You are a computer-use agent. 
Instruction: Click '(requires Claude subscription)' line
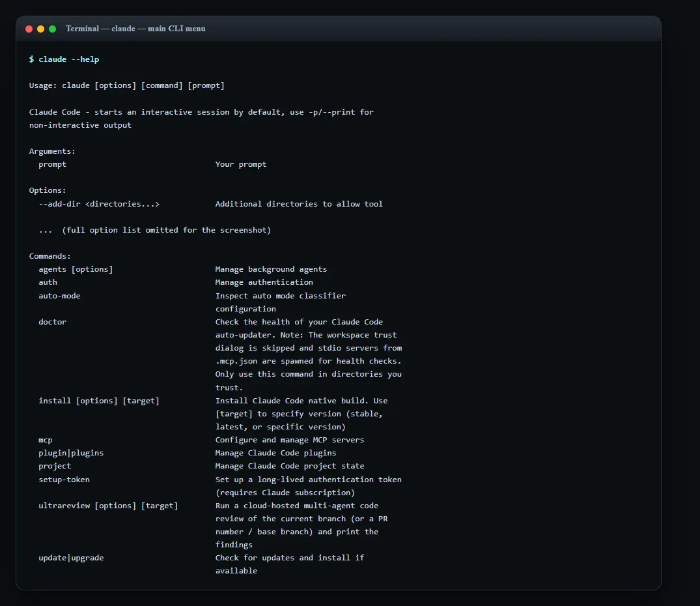tap(285, 493)
